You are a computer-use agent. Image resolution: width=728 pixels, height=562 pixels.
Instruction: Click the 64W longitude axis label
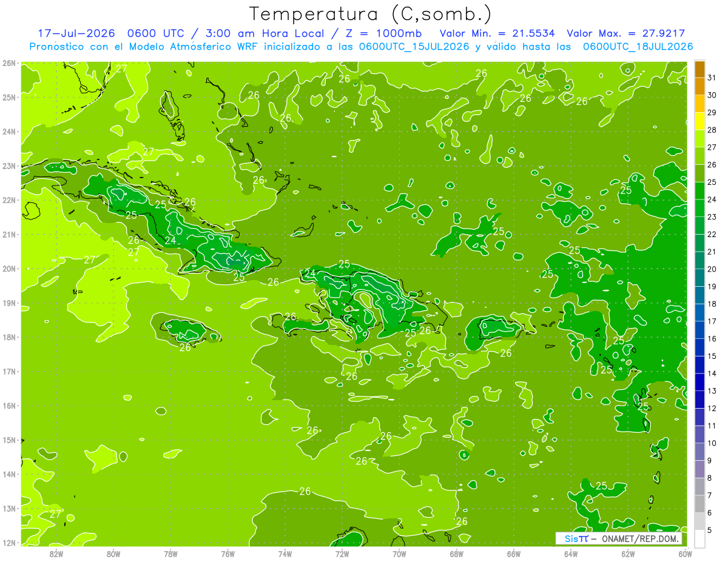[571, 554]
